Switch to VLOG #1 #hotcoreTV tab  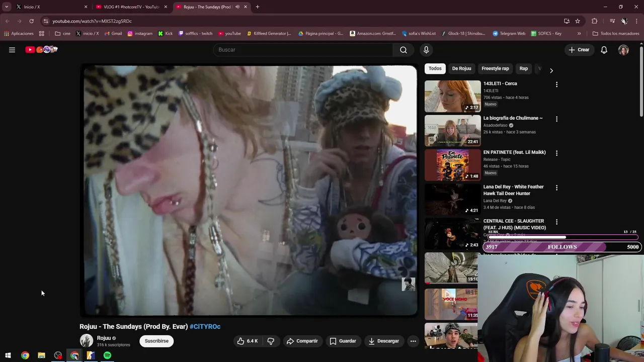click(x=131, y=7)
